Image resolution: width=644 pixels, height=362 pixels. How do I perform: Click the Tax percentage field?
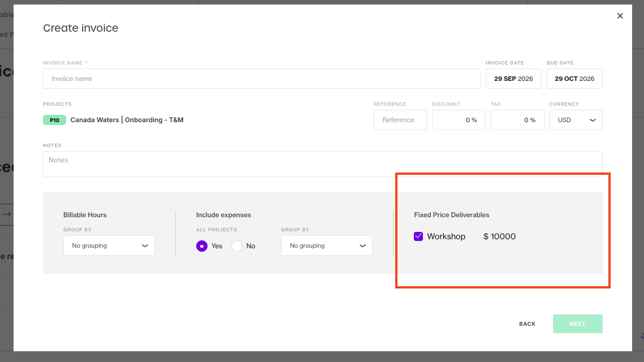pyautogui.click(x=517, y=120)
